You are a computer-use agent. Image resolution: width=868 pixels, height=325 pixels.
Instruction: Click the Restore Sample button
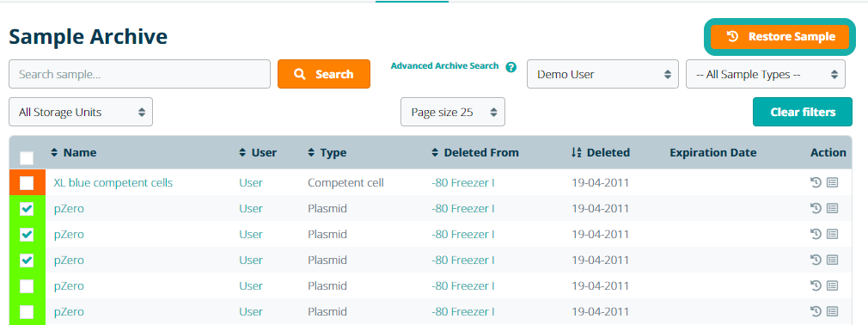tap(779, 37)
